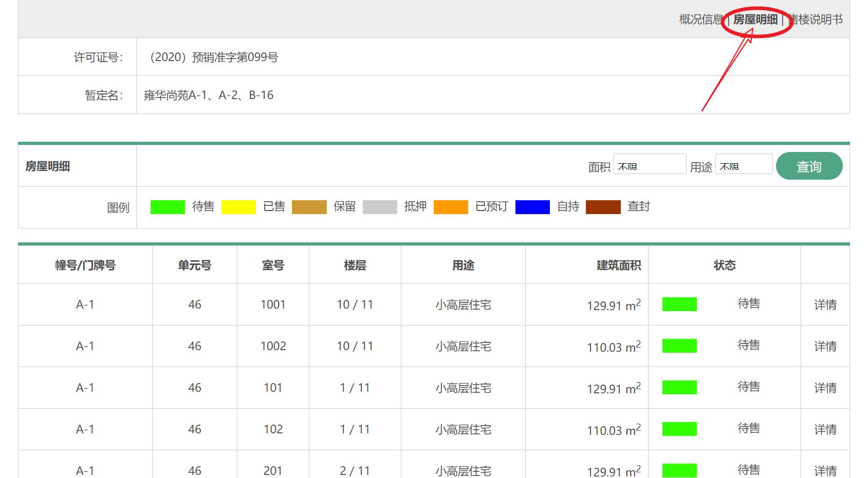Open 详情 for room 1002
Screen dimensions: 868x478
tap(824, 346)
